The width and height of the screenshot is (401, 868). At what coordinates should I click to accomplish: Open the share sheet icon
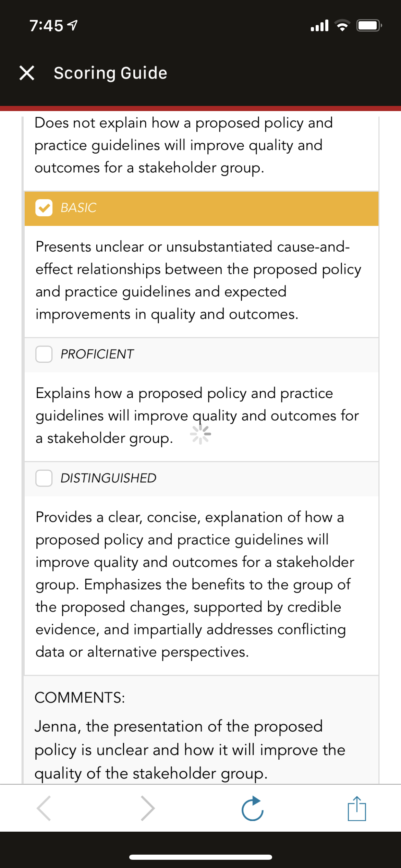(357, 808)
